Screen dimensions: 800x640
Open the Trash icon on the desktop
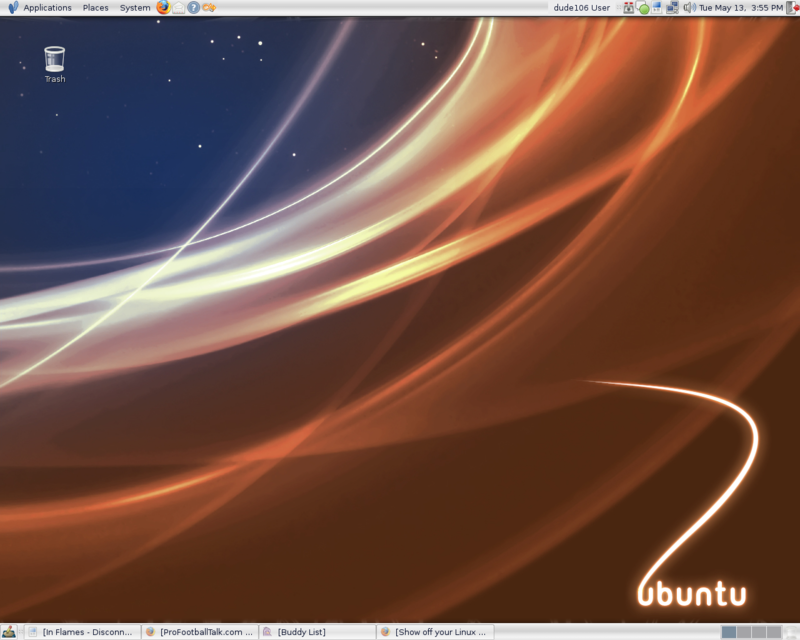[x=55, y=64]
